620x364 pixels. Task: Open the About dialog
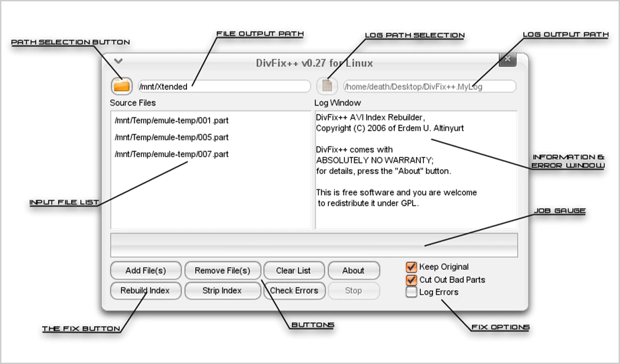[x=354, y=271]
